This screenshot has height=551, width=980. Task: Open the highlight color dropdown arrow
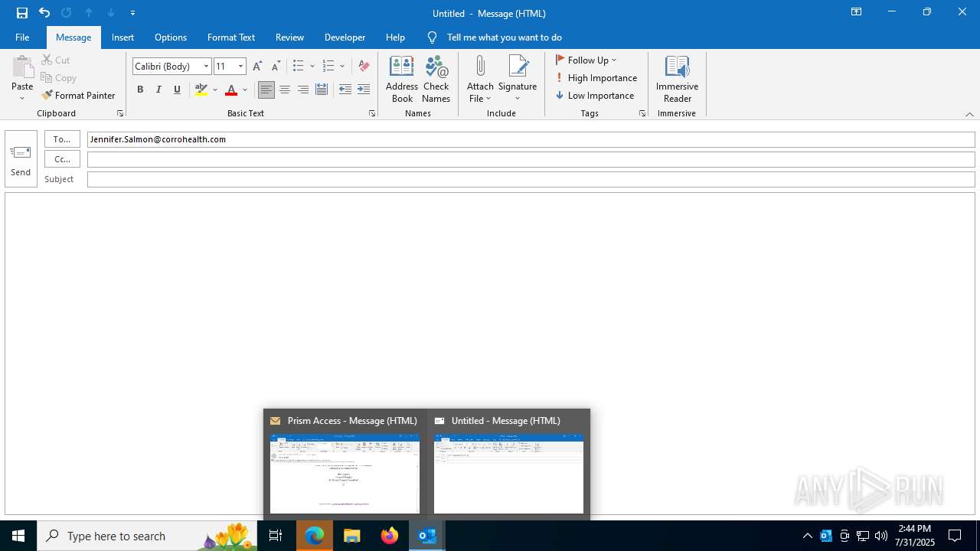[215, 90]
